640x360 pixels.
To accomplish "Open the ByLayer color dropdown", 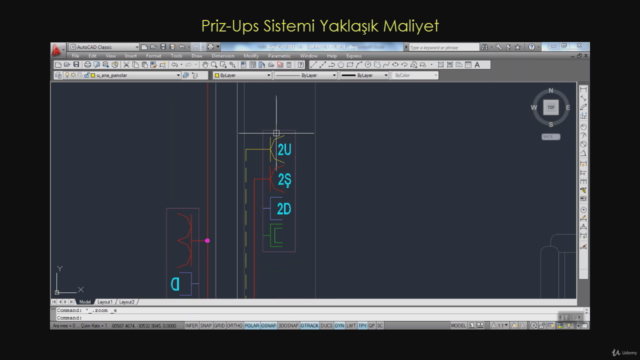I will [x=242, y=76].
